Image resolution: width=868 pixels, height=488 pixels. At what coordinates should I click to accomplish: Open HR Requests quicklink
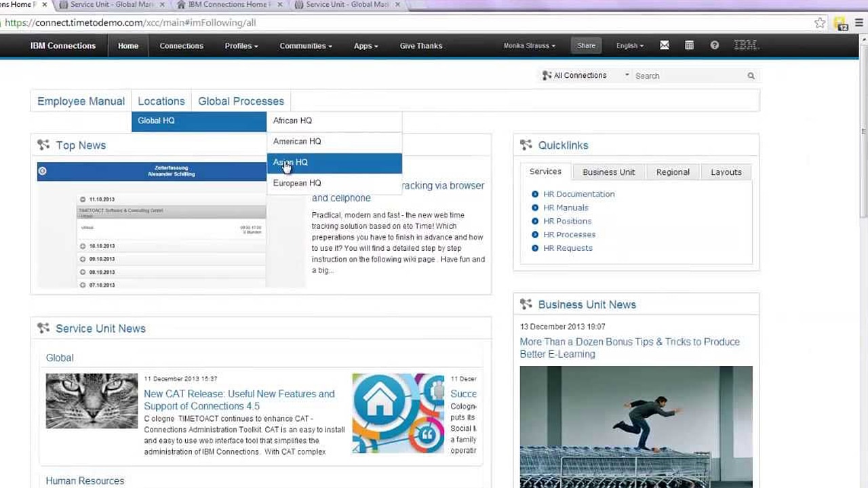coord(568,248)
